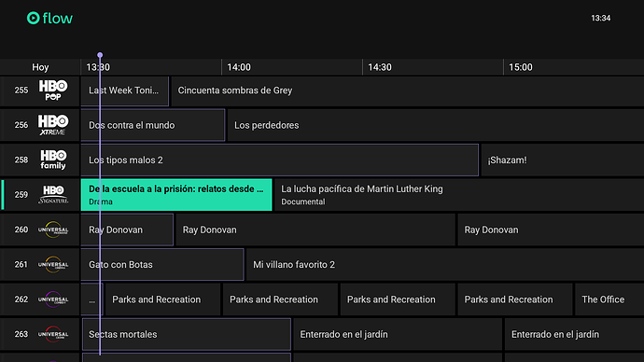The image size is (644, 362).
Task: Click channel number 259
Action: [x=21, y=195]
